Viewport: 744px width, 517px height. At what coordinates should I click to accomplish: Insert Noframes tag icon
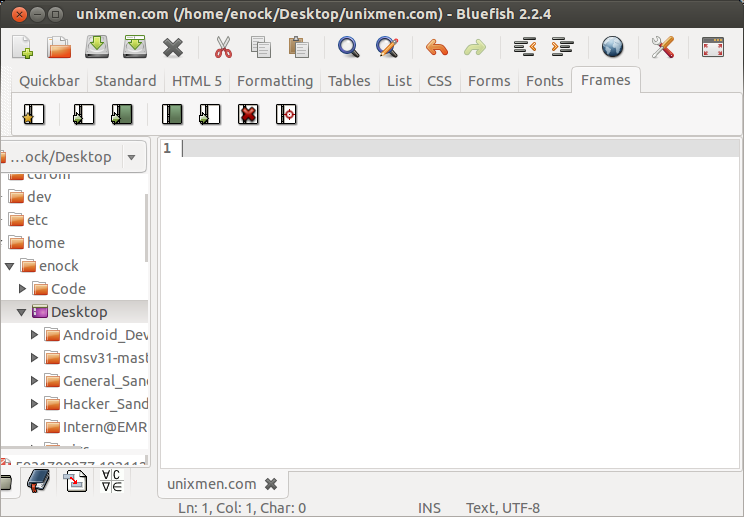click(172, 115)
